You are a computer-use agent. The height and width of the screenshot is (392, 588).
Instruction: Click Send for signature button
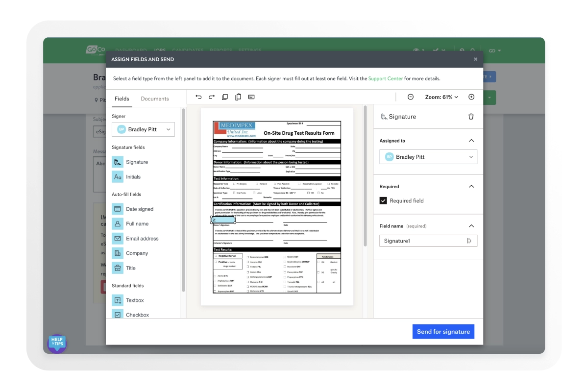pos(443,332)
